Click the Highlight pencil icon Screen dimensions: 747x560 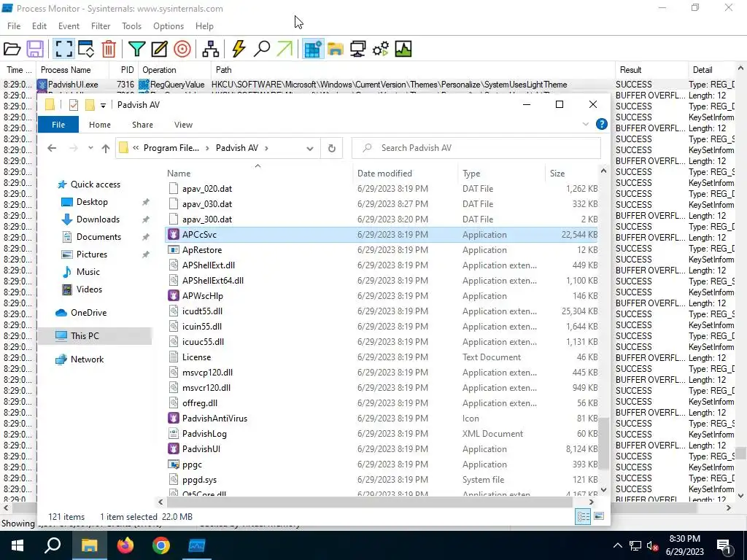(x=159, y=49)
